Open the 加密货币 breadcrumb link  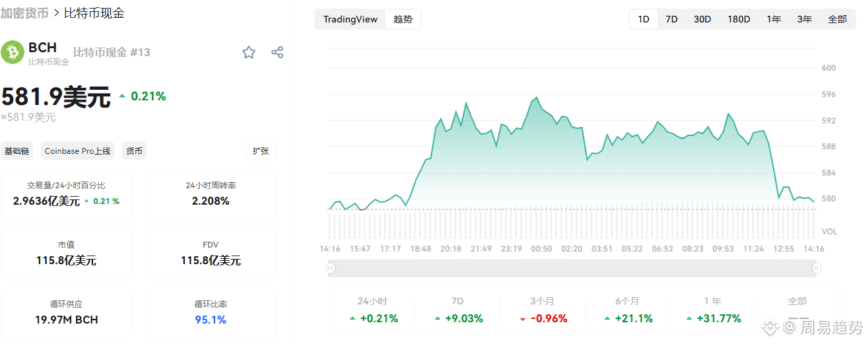coord(24,13)
